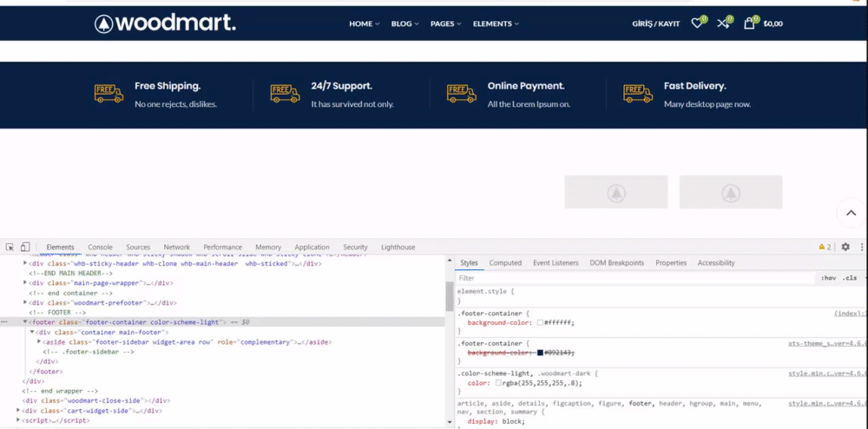Click the element.style rule block
The width and height of the screenshot is (868, 429).
tap(661, 295)
